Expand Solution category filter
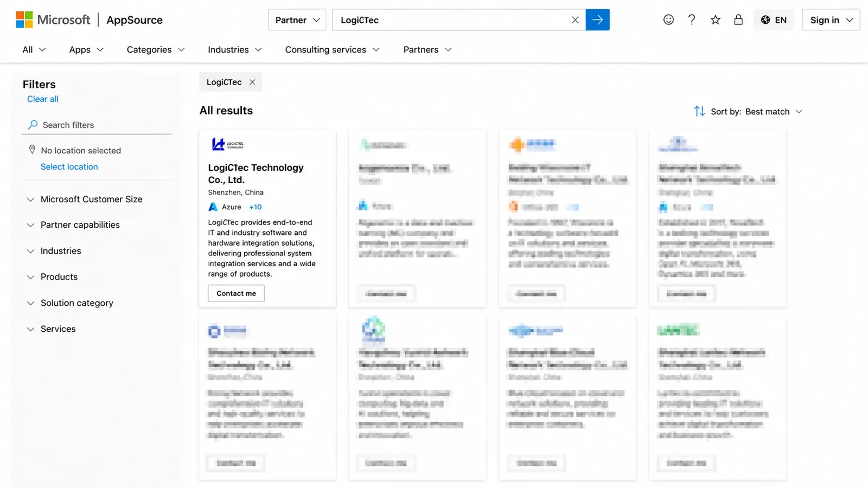The image size is (868, 488). [70, 303]
